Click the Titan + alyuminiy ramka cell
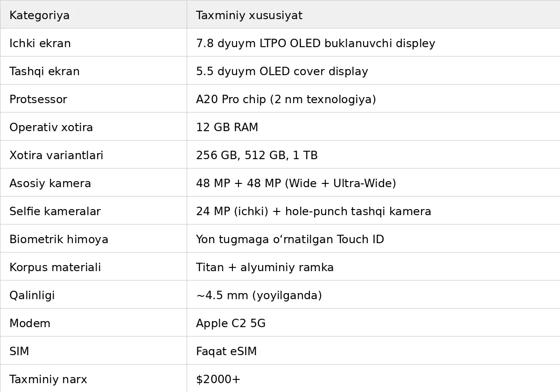Screen dimensions: 560x392 pyautogui.click(x=265, y=267)
